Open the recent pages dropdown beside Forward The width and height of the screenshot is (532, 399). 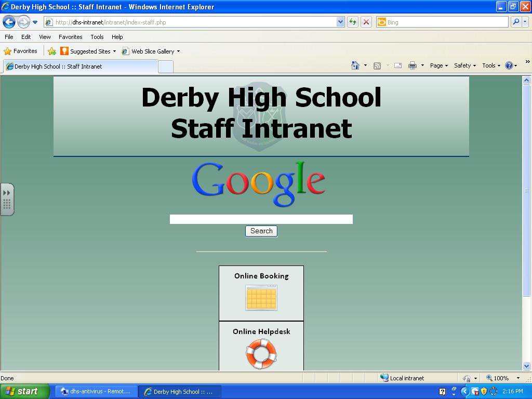(x=35, y=22)
